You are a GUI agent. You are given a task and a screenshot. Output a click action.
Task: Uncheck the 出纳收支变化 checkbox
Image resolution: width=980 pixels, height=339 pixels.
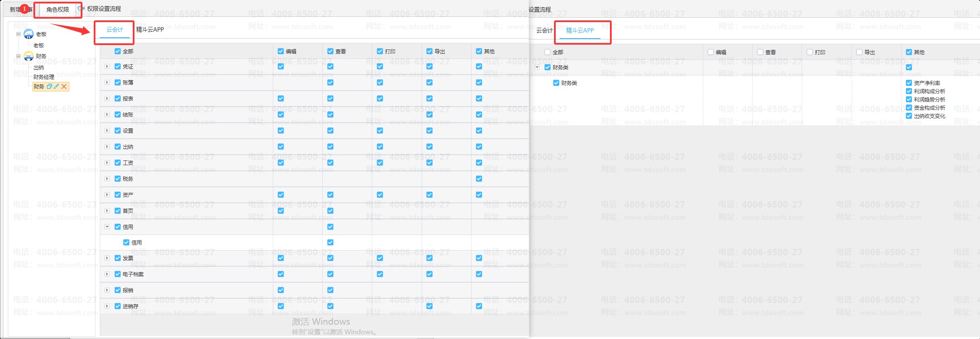[x=909, y=116]
